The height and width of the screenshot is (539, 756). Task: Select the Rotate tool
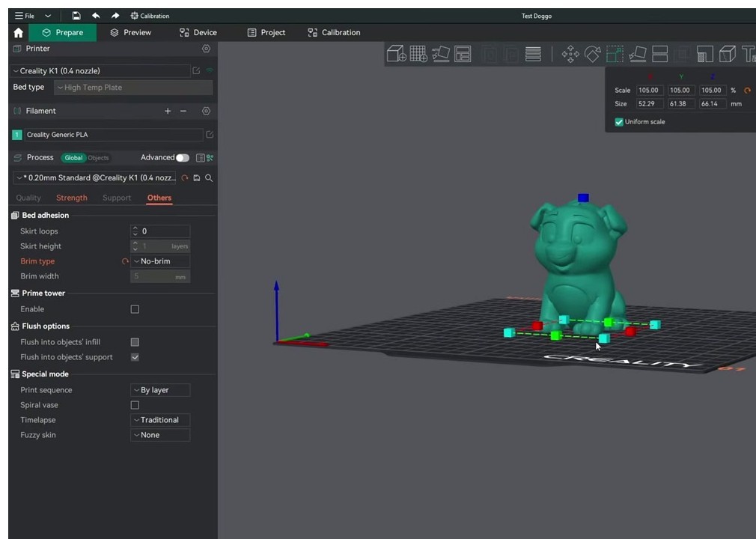coord(593,53)
